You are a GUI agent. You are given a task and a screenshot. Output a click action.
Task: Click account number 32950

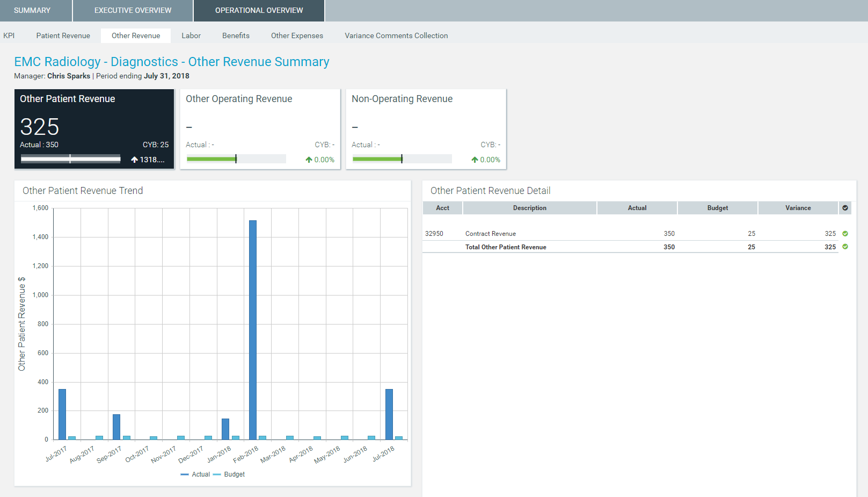click(434, 234)
